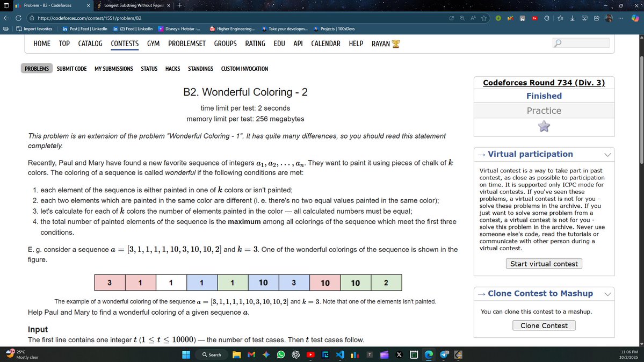The width and height of the screenshot is (644, 362).
Task: Open CUSTOM INVOCATION tab
Action: [244, 69]
